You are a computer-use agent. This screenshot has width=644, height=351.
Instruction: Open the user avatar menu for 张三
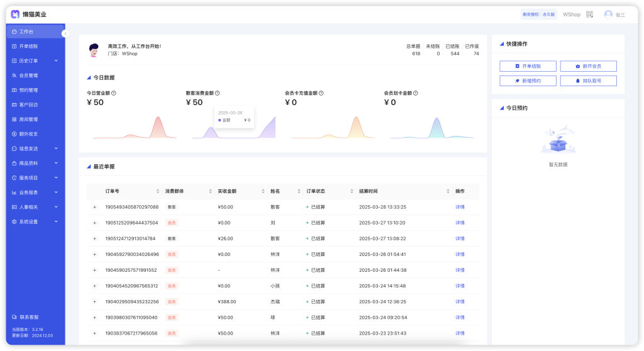click(x=608, y=14)
